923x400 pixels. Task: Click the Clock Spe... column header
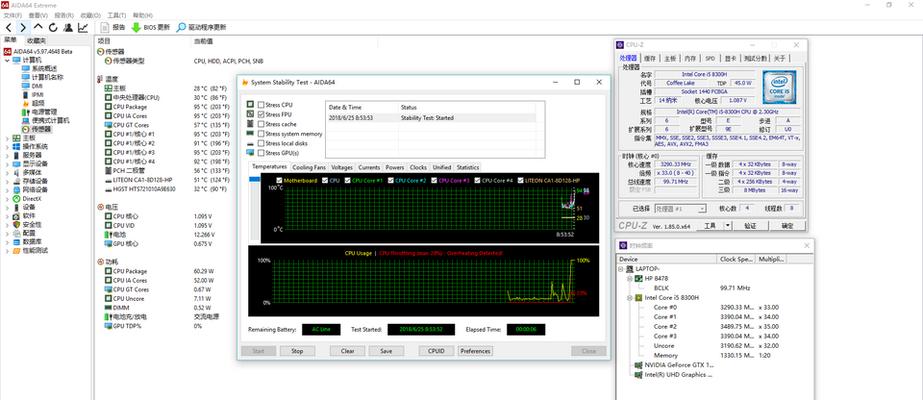pyautogui.click(x=736, y=259)
